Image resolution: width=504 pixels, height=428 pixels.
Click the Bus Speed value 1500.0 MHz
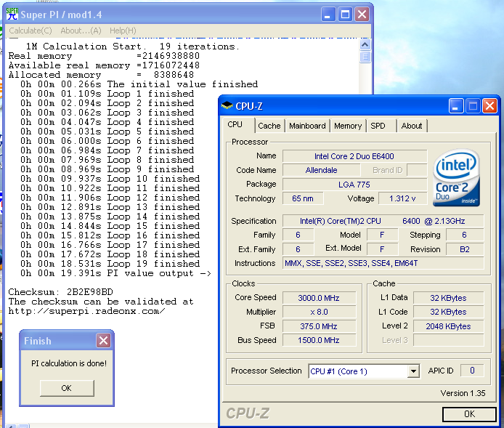[x=319, y=340]
